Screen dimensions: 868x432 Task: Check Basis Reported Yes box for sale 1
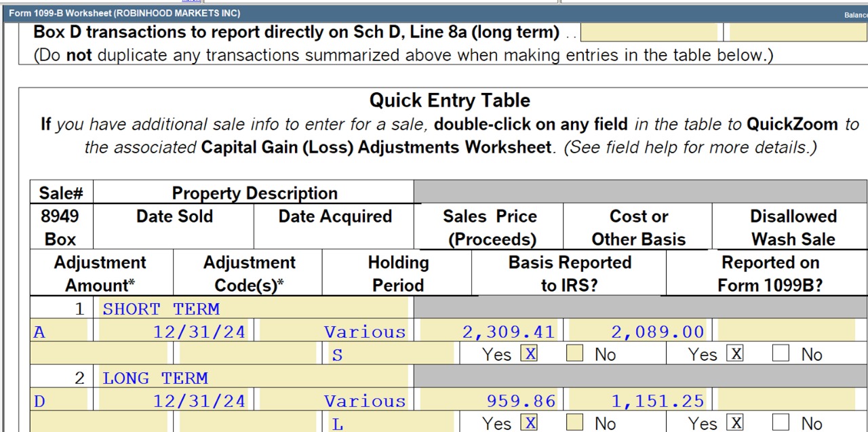pyautogui.click(x=530, y=353)
